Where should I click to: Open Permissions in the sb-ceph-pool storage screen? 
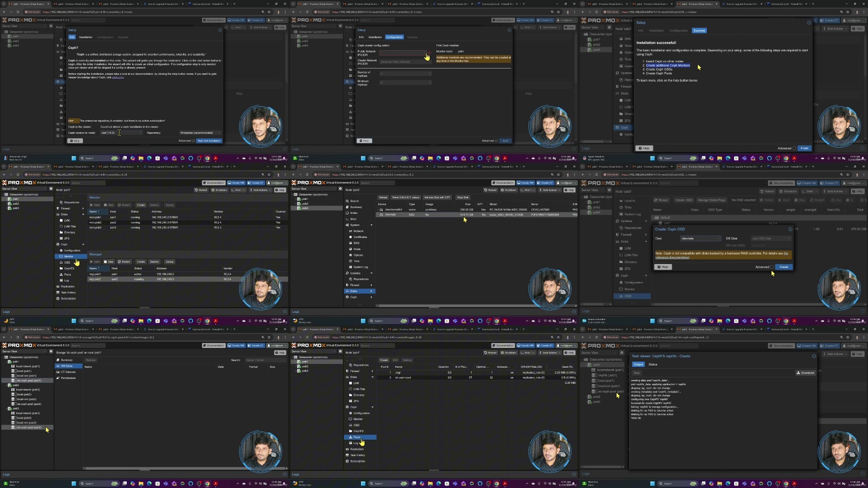tap(68, 378)
